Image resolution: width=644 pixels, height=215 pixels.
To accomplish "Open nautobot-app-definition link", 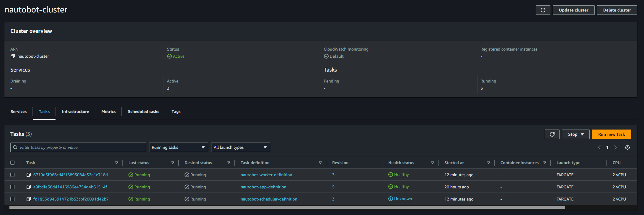I will tap(263, 187).
